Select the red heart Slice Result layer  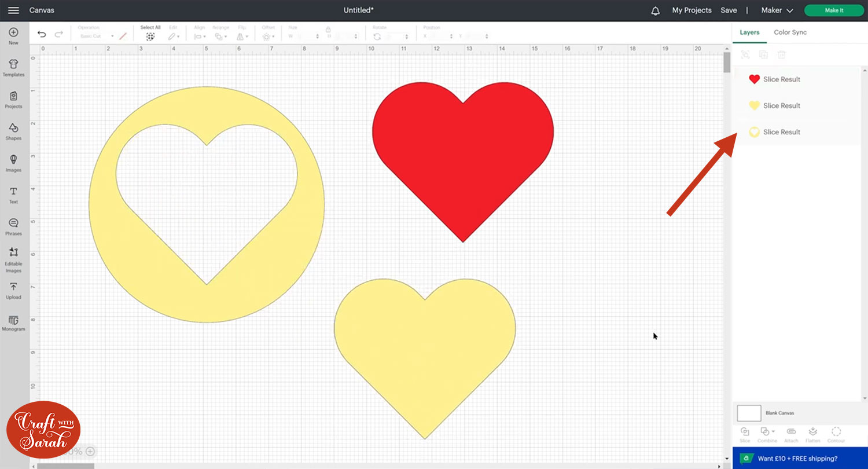coord(797,79)
